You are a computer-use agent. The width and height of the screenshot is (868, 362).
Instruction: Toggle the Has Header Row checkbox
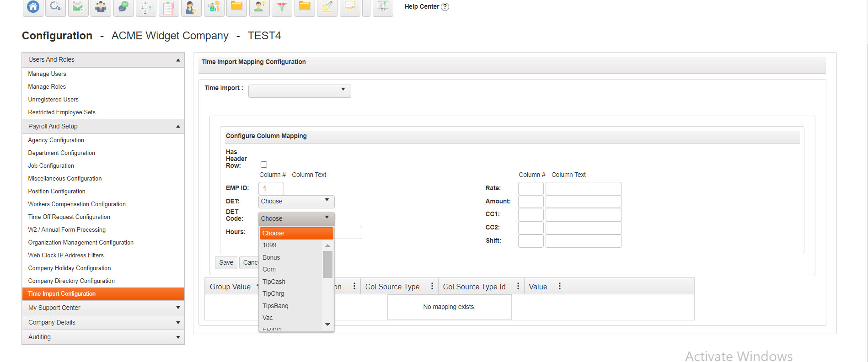tap(264, 165)
